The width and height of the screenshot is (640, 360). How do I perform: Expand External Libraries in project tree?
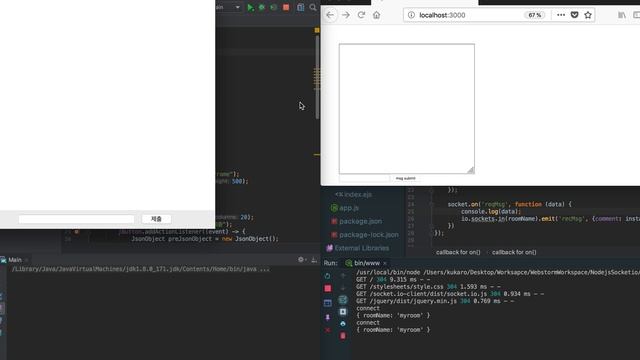click(358, 248)
